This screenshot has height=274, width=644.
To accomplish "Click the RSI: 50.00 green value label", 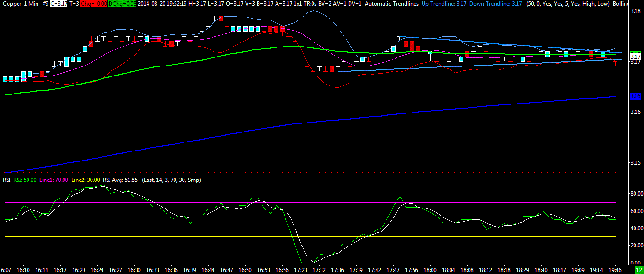I will pos(25,180).
